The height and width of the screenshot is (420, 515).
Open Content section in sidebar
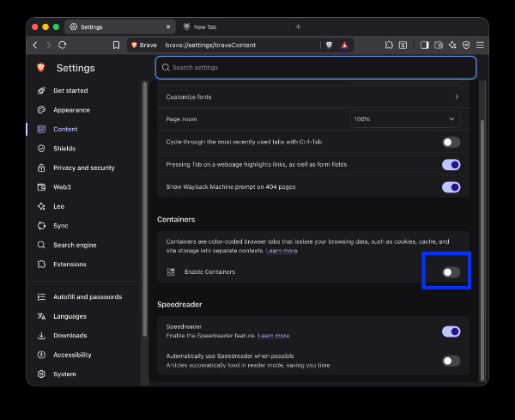click(x=65, y=130)
